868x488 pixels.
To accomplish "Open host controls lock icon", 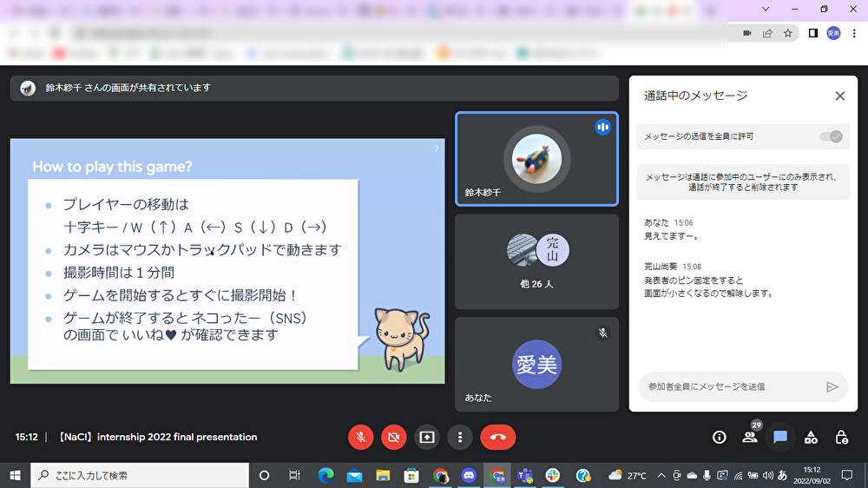I will click(x=841, y=437).
